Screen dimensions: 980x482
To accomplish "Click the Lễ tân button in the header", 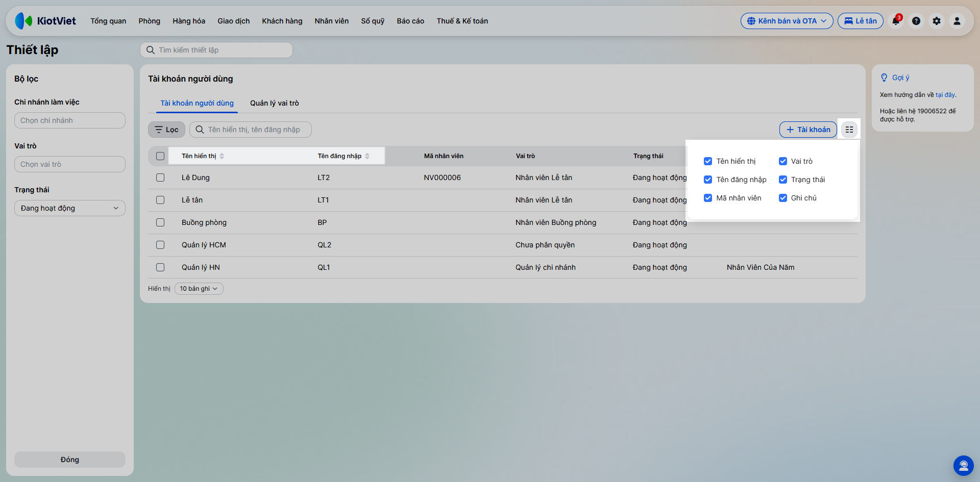I will 861,21.
